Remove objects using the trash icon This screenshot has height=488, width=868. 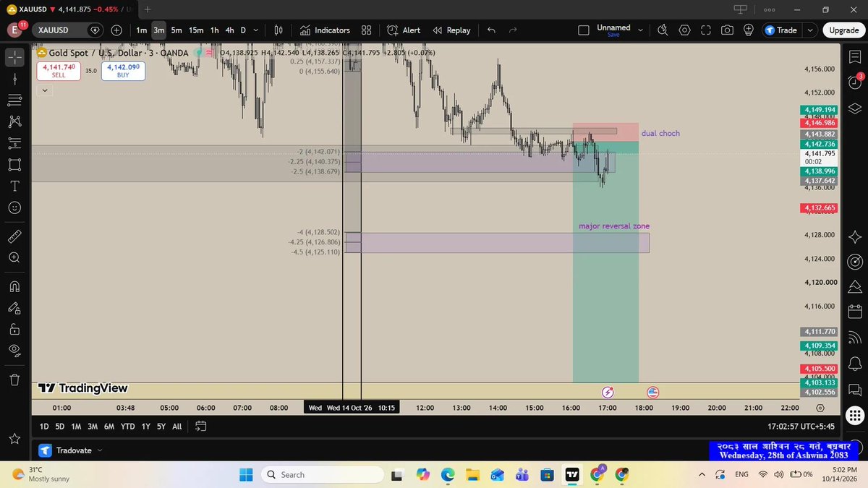15,379
